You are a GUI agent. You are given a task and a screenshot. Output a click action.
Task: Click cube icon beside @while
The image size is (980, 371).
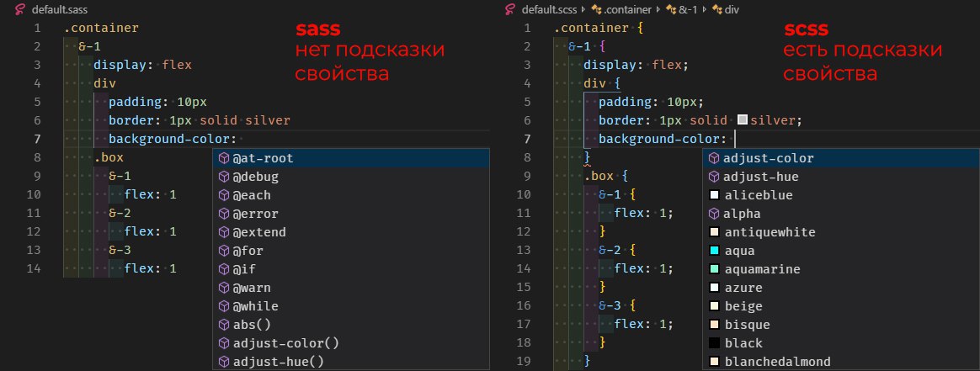pyautogui.click(x=224, y=307)
